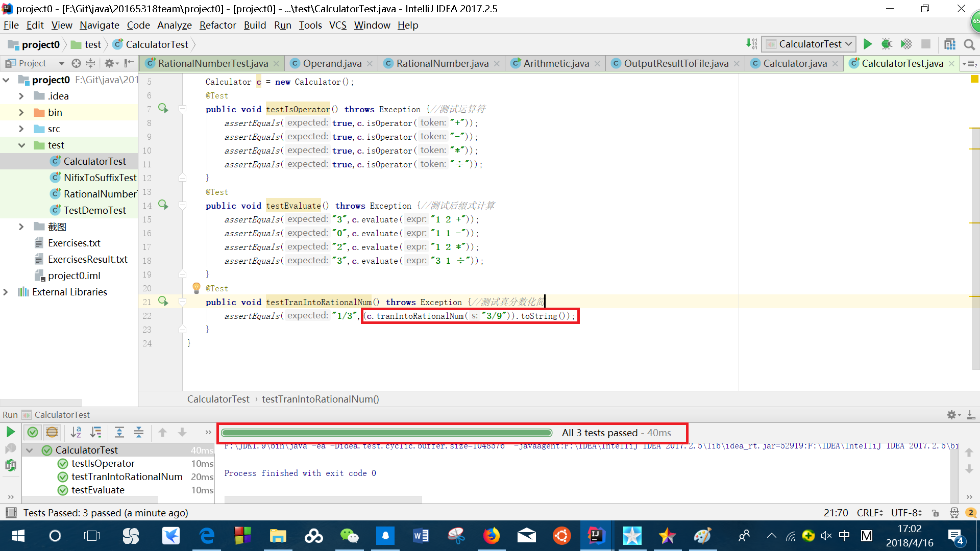Viewport: 980px width, 551px height.
Task: Click run gutter icon for testEvaluate
Action: pyautogui.click(x=163, y=205)
